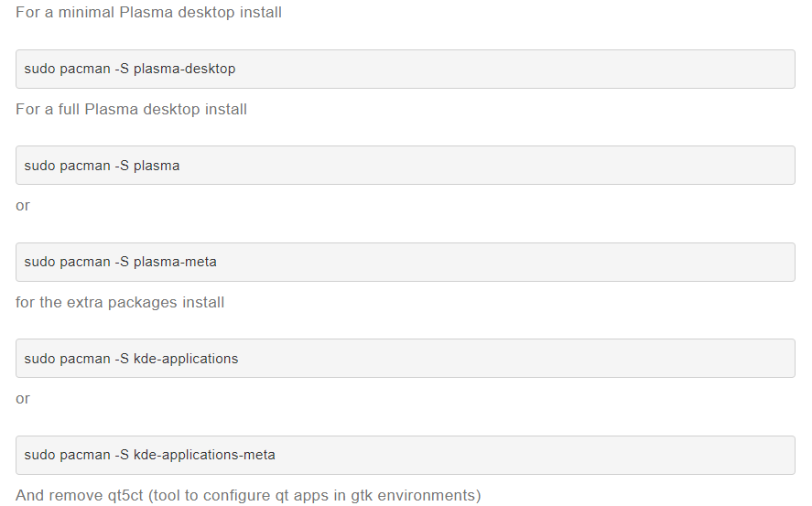Click the 'For a full Plasma desktop install' text
The image size is (812, 506).
[131, 109]
